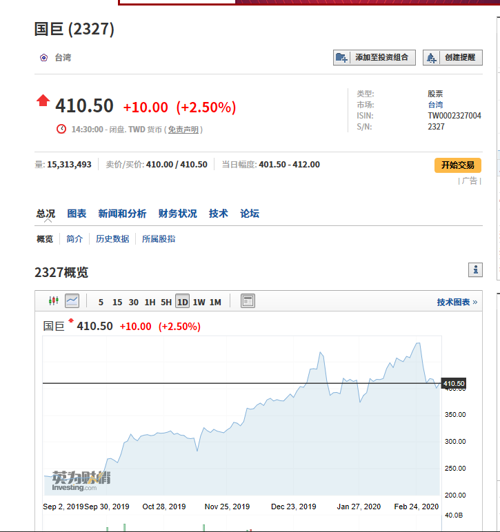Click the 台湾 market link
The height and width of the screenshot is (532, 500).
click(x=435, y=104)
